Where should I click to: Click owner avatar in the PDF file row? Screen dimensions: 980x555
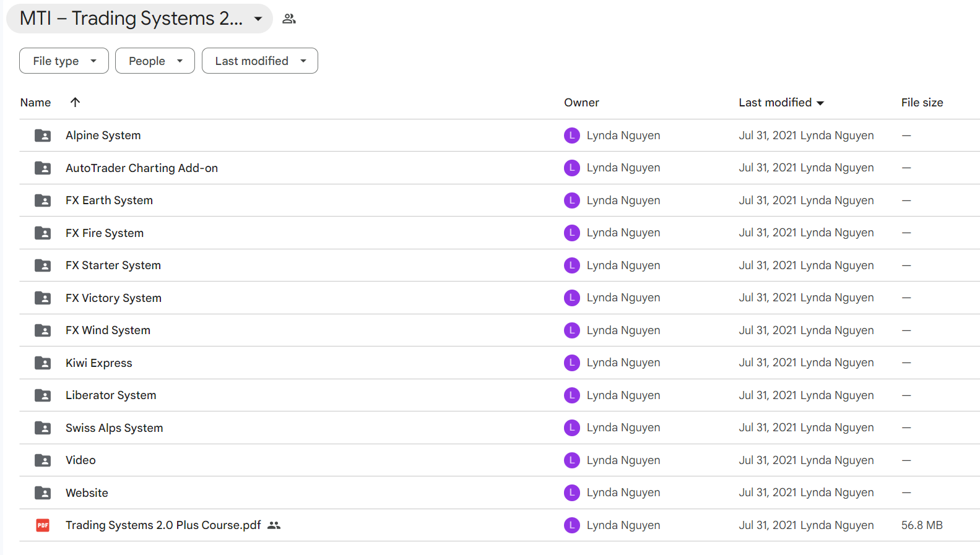(572, 525)
